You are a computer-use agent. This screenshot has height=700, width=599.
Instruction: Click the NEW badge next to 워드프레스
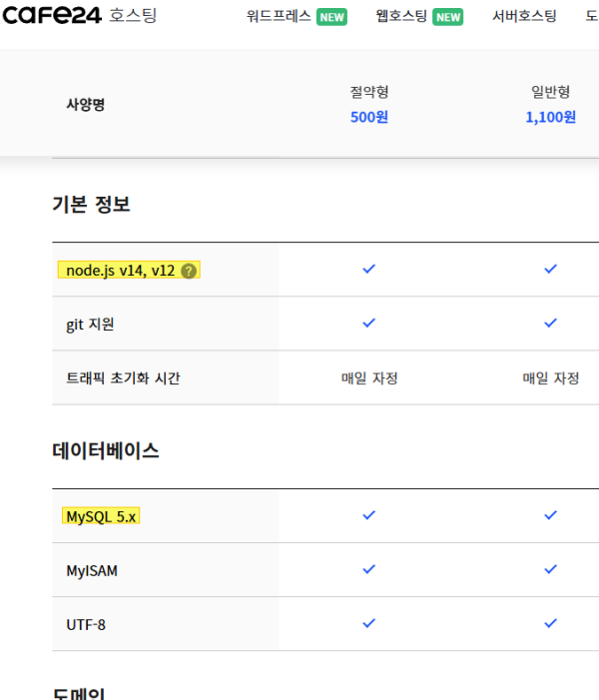click(x=331, y=17)
